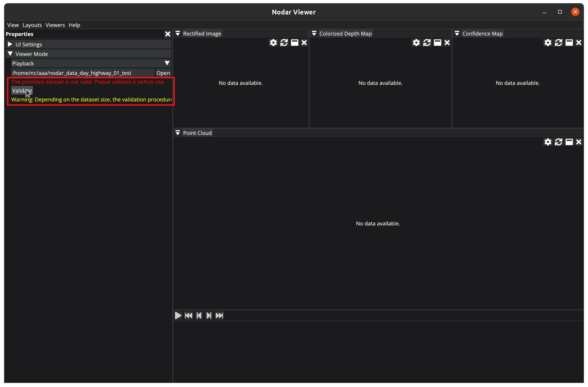This screenshot has width=588, height=387.
Task: Maximize the Confidence Map panel
Action: coord(569,43)
